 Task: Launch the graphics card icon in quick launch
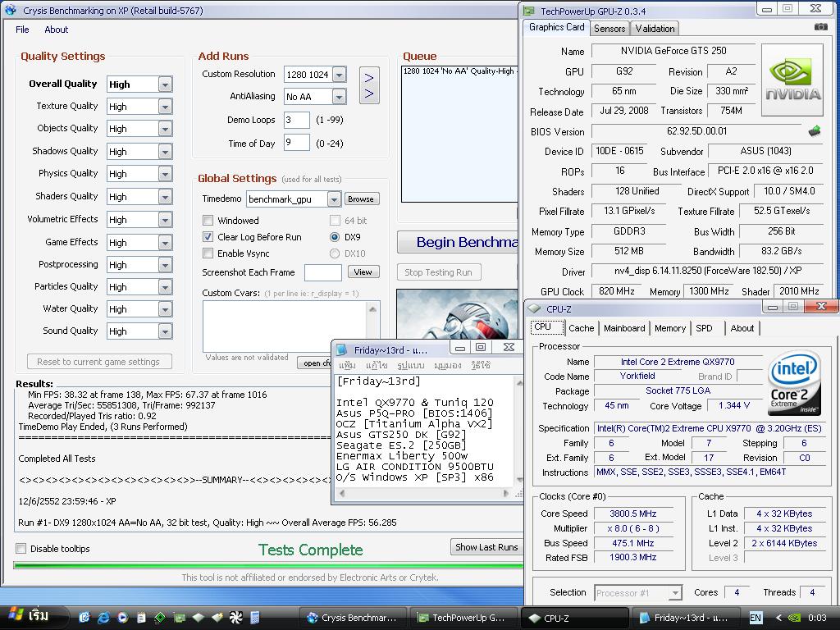pyautogui.click(x=179, y=618)
